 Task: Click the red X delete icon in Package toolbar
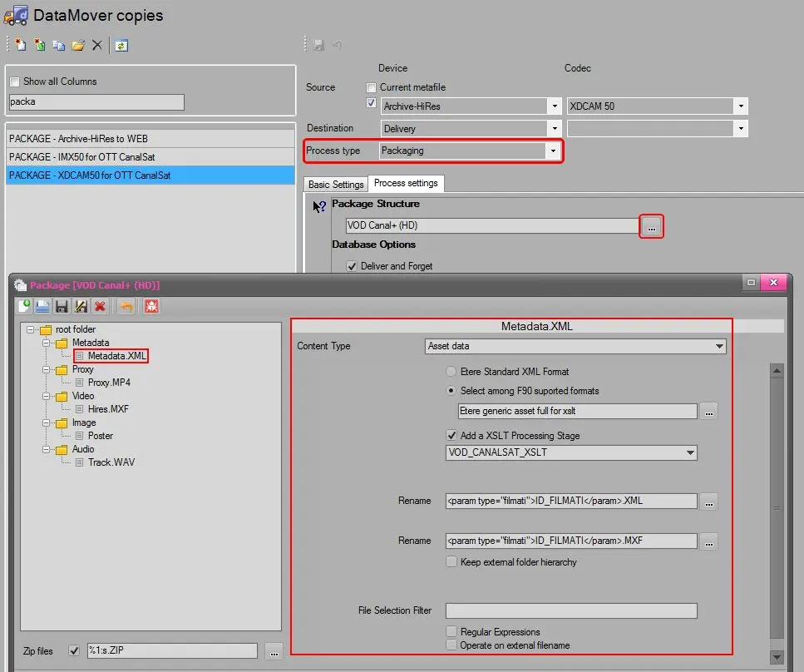pos(100,306)
